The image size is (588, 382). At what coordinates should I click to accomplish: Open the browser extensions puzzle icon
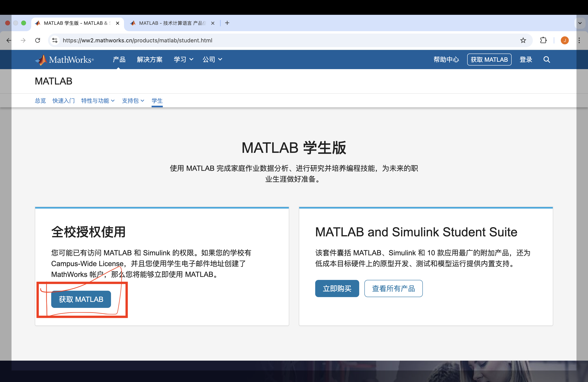(x=543, y=40)
